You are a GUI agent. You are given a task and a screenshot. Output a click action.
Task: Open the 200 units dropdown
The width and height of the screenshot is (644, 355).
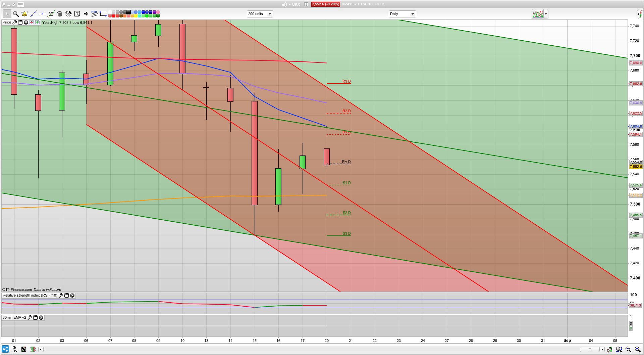(x=260, y=14)
